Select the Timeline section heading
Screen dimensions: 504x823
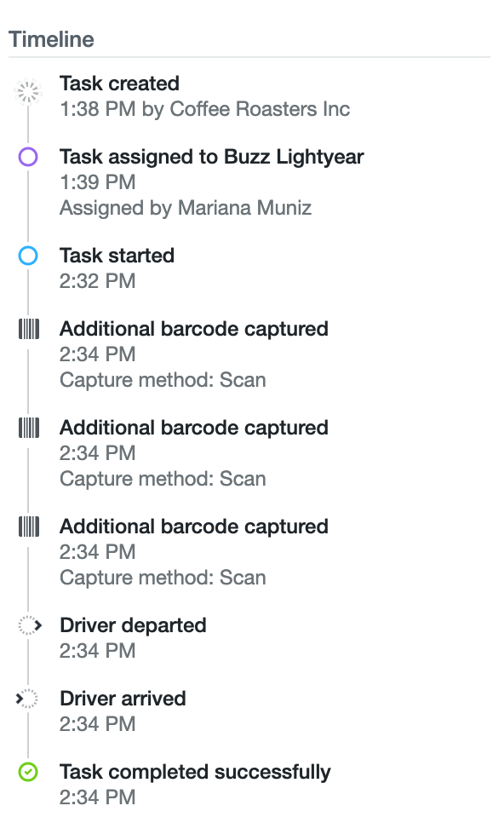click(51, 39)
